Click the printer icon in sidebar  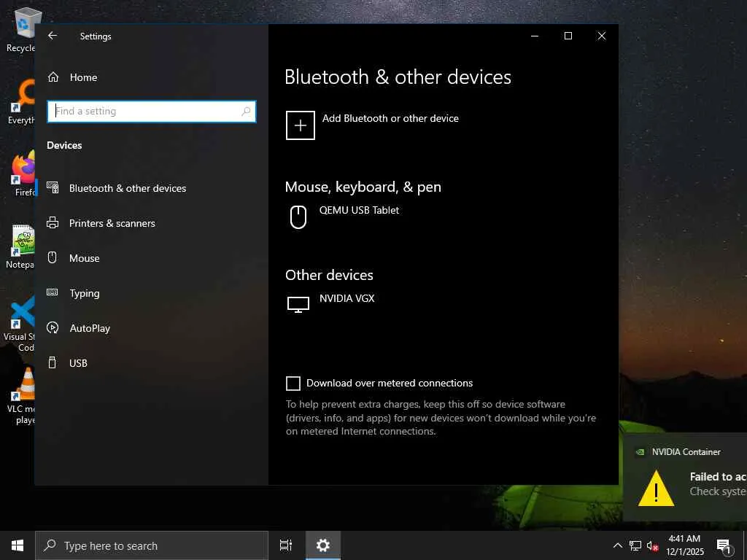pos(53,222)
